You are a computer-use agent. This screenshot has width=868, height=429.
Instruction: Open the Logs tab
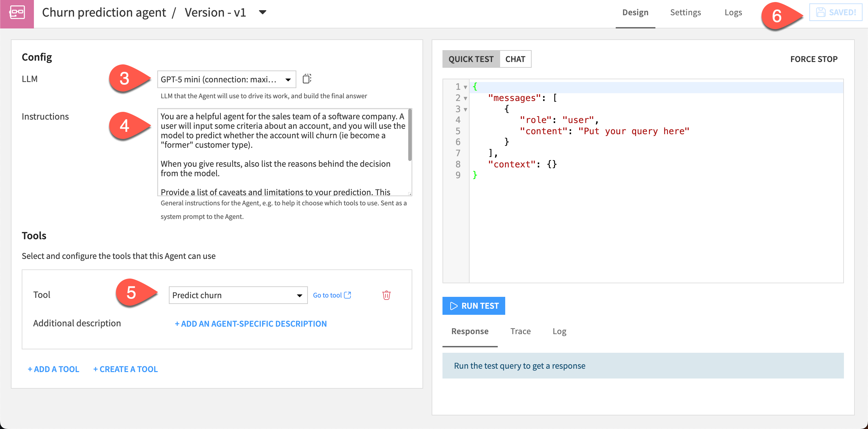pyautogui.click(x=733, y=12)
